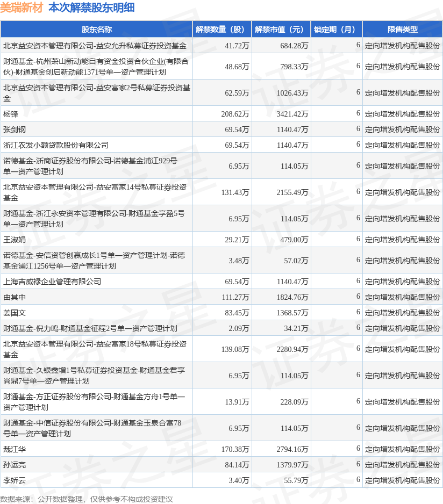Image resolution: width=443 pixels, height=504 pixels.
Task: Click shareholder name 李娇云
Action: 14,480
